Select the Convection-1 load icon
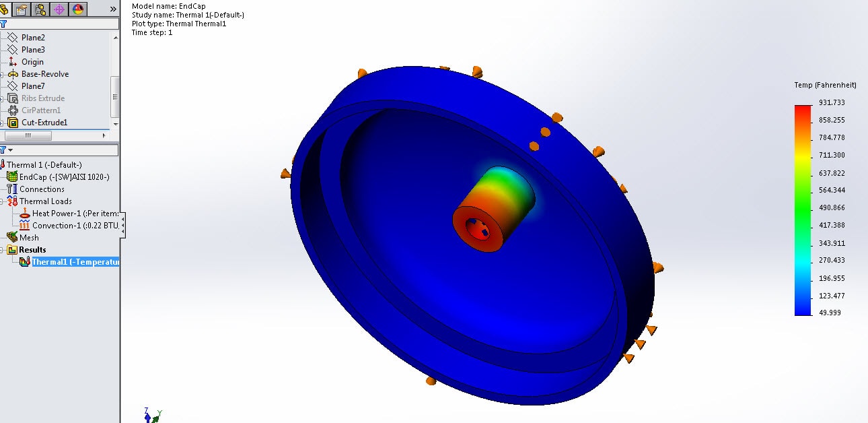Screen dimensions: 868x423 pos(25,226)
